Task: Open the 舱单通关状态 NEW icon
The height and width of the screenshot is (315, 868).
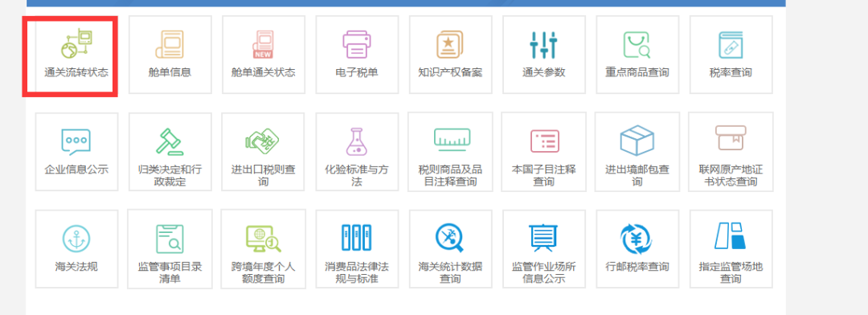Action: pos(264,44)
